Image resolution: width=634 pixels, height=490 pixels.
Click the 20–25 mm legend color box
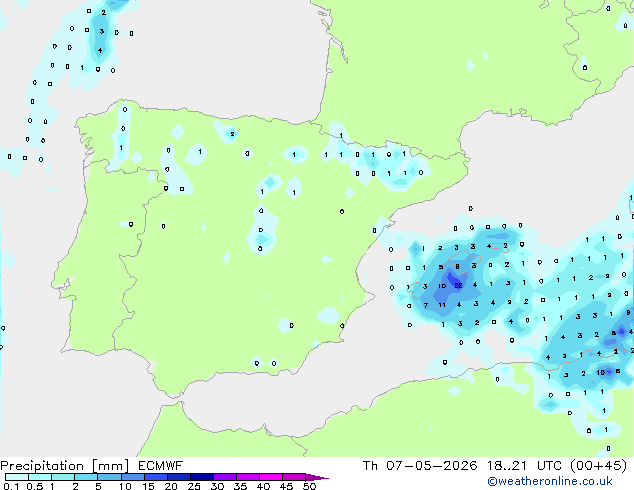point(178,477)
